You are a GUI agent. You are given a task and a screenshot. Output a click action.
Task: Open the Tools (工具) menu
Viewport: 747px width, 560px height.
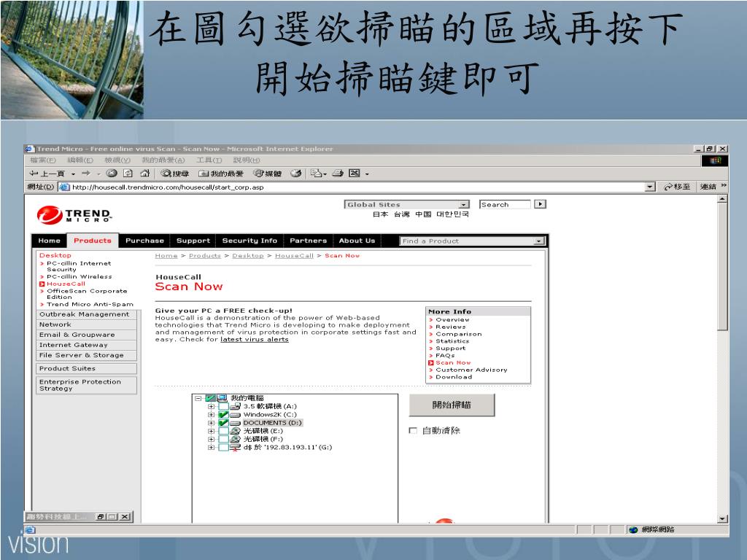(x=209, y=160)
